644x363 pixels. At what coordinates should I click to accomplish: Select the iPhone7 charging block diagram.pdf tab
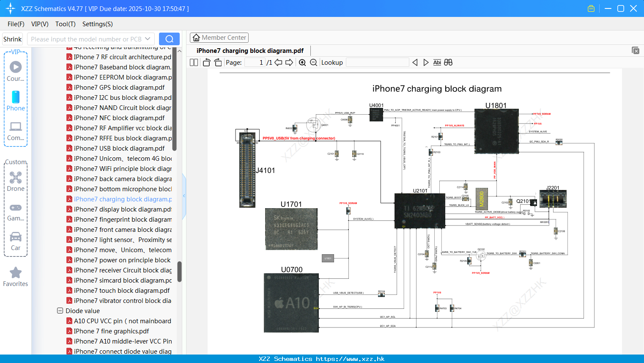coord(250,51)
